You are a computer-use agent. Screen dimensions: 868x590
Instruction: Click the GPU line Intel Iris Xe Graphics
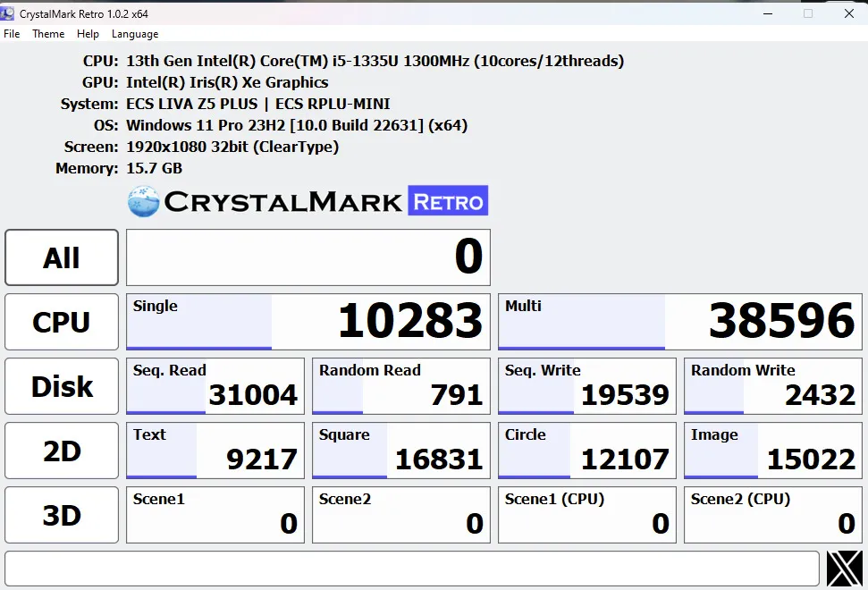click(x=227, y=82)
